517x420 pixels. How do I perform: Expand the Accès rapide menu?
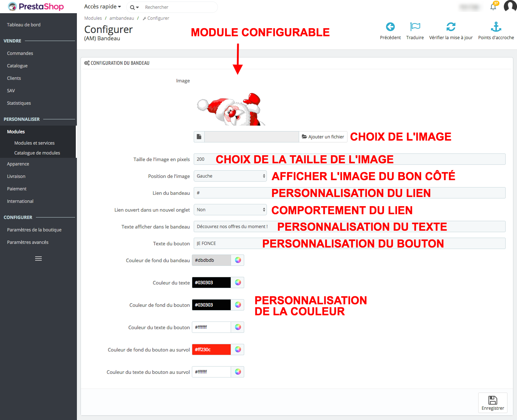pos(103,7)
